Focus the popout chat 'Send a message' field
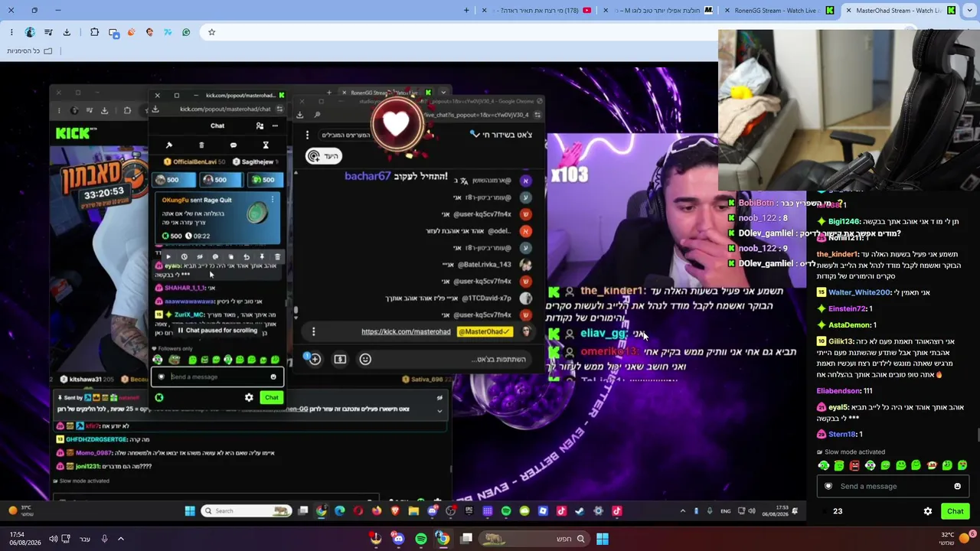Image resolution: width=980 pixels, height=551 pixels. [x=217, y=377]
